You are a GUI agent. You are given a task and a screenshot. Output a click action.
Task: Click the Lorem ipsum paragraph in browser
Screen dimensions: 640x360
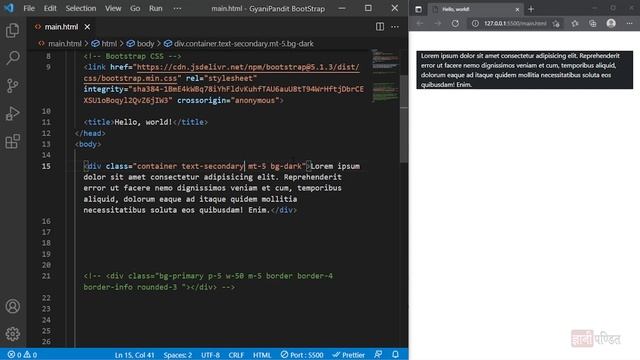[x=524, y=70]
